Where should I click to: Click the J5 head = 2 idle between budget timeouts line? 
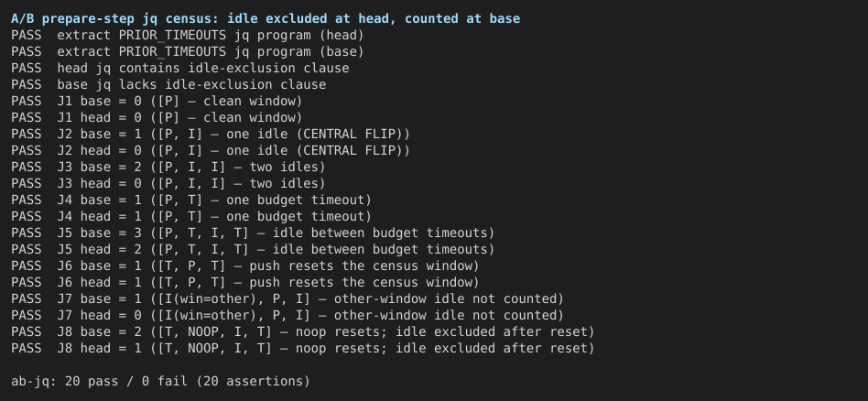coord(253,249)
